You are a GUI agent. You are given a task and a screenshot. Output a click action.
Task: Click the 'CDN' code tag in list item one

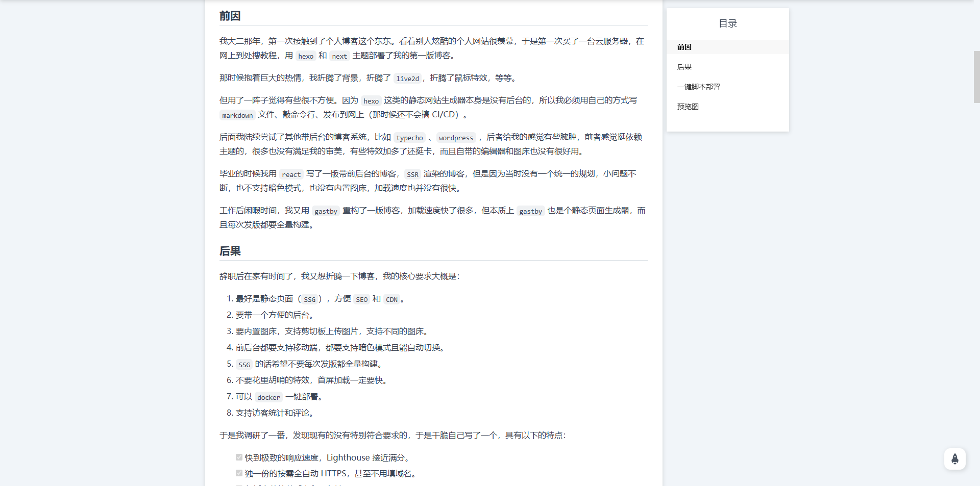pos(391,299)
